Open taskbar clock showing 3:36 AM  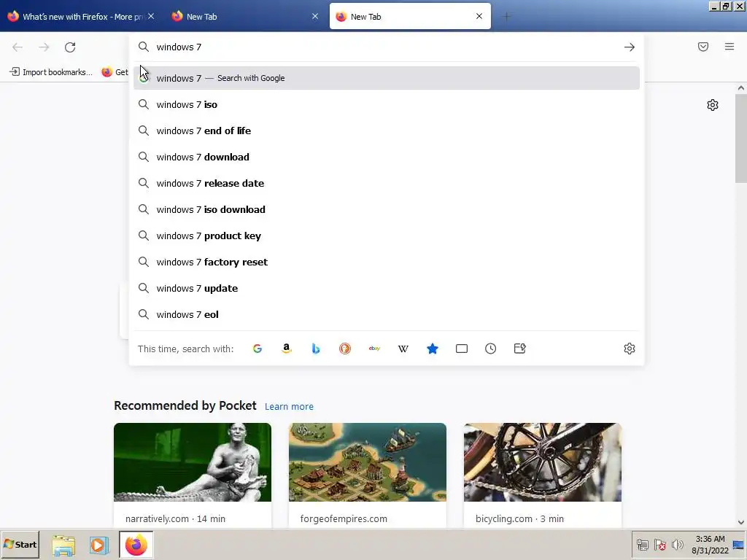pyautogui.click(x=710, y=544)
